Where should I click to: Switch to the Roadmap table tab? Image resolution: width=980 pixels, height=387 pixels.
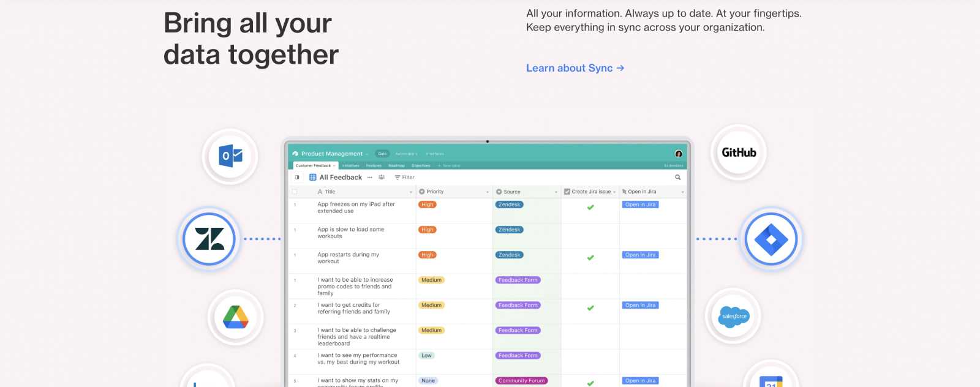click(396, 166)
